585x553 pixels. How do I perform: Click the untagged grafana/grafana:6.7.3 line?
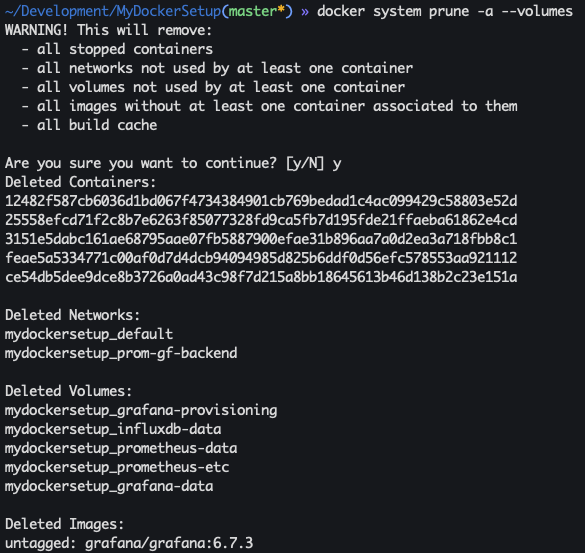coord(129,543)
